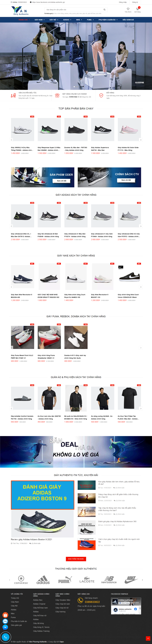Click the search magnifier icon
This screenshot has height=644, width=152.
click(104, 10)
